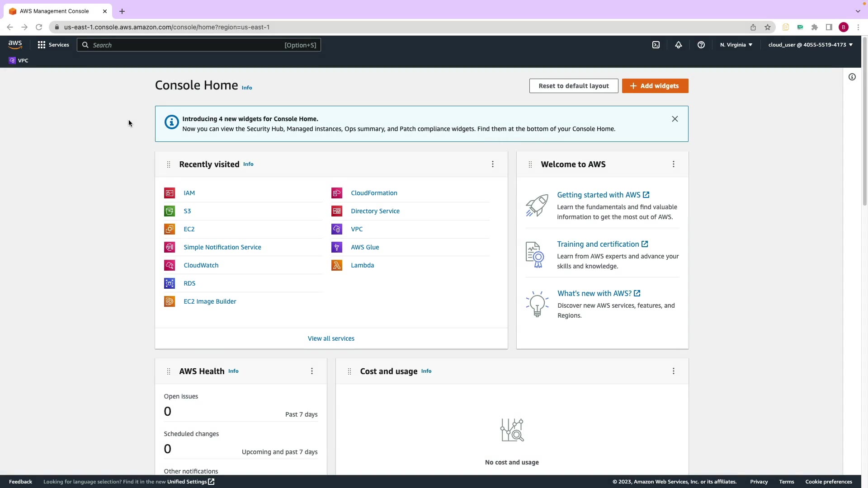Click the notifications bell icon

pyautogui.click(x=679, y=45)
